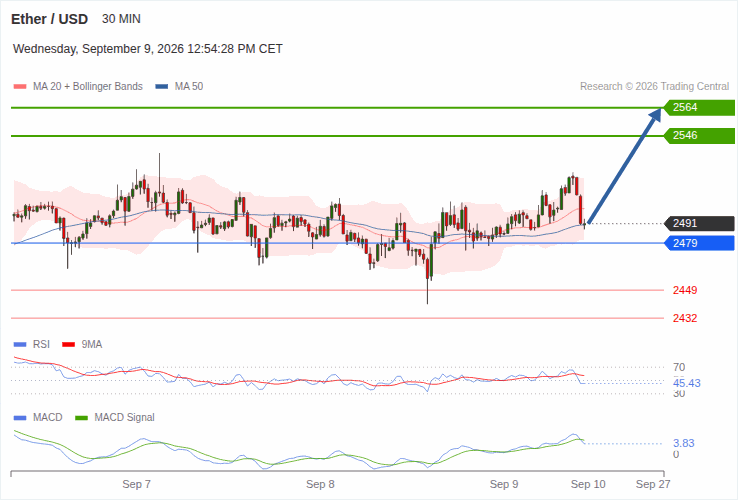This screenshot has height=500, width=738.
Task: Click the MA 20 + Bollinger Bands legend swatch
Action: [x=20, y=87]
